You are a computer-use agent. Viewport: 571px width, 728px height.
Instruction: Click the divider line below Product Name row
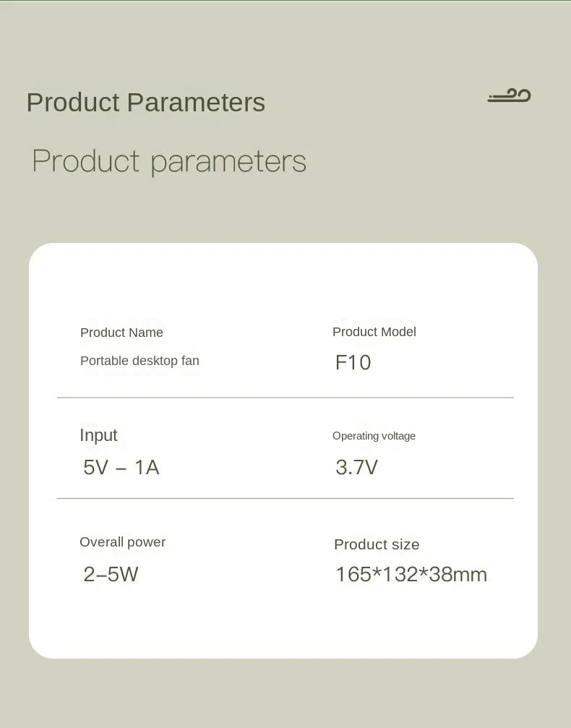[285, 398]
